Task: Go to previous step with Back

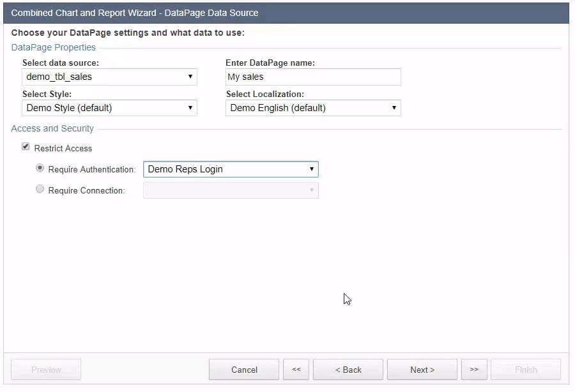Action: (348, 370)
